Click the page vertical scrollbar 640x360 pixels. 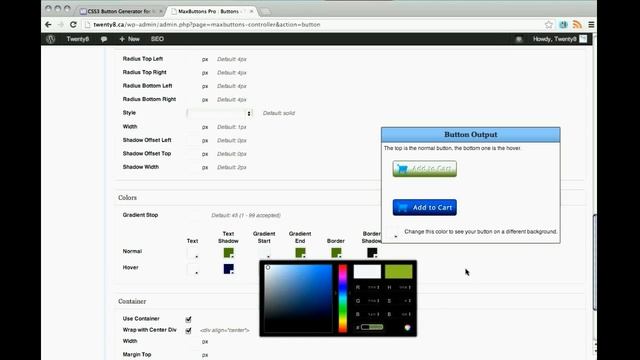click(x=595, y=261)
